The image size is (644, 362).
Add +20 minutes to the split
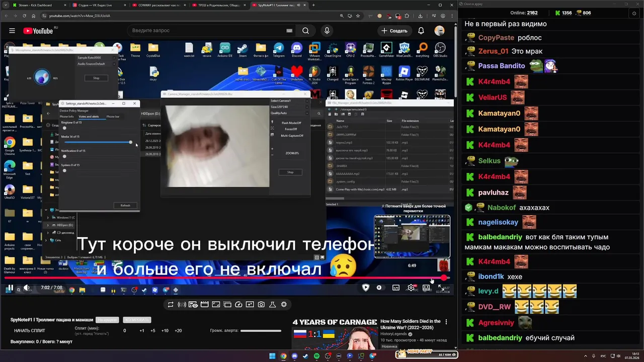178,331
